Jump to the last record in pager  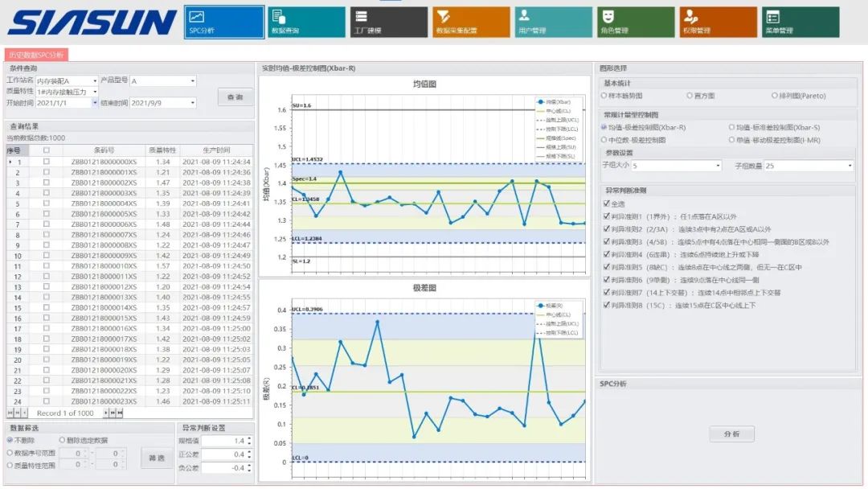[120, 413]
